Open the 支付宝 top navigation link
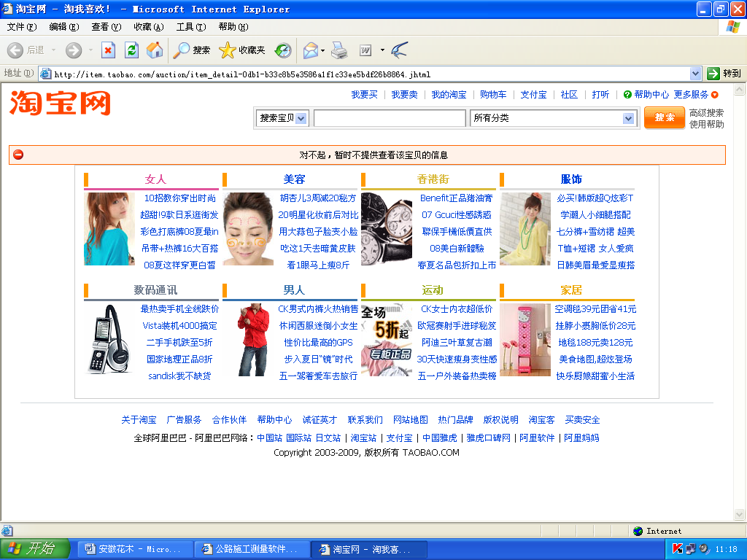747x560 pixels. [533, 95]
